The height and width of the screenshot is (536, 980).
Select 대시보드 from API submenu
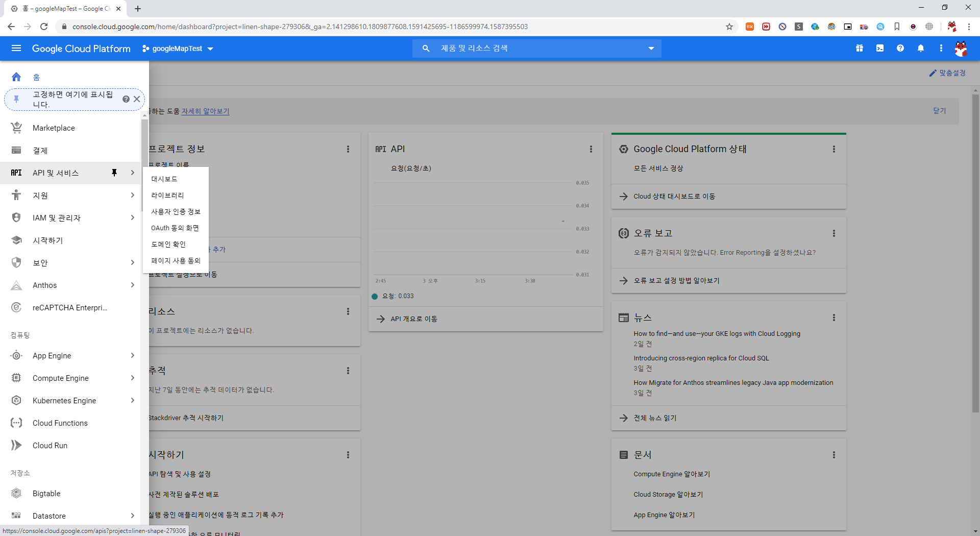click(176, 179)
